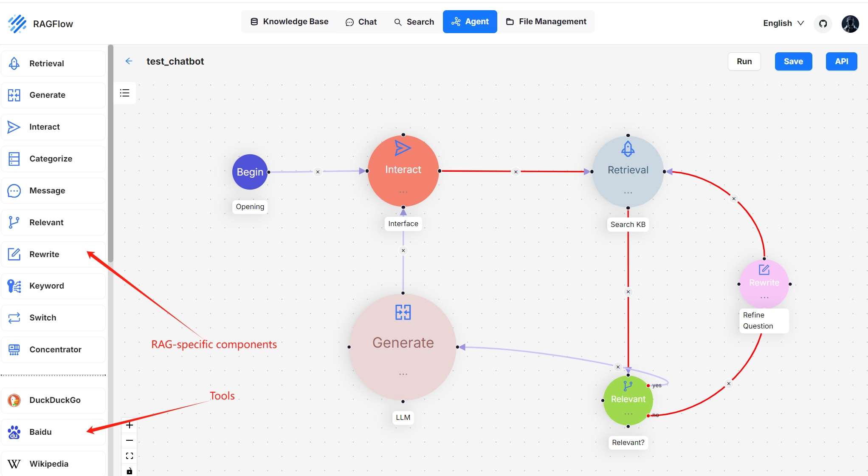This screenshot has height=476, width=868.
Task: Open the GitHub repository icon
Action: click(x=823, y=23)
